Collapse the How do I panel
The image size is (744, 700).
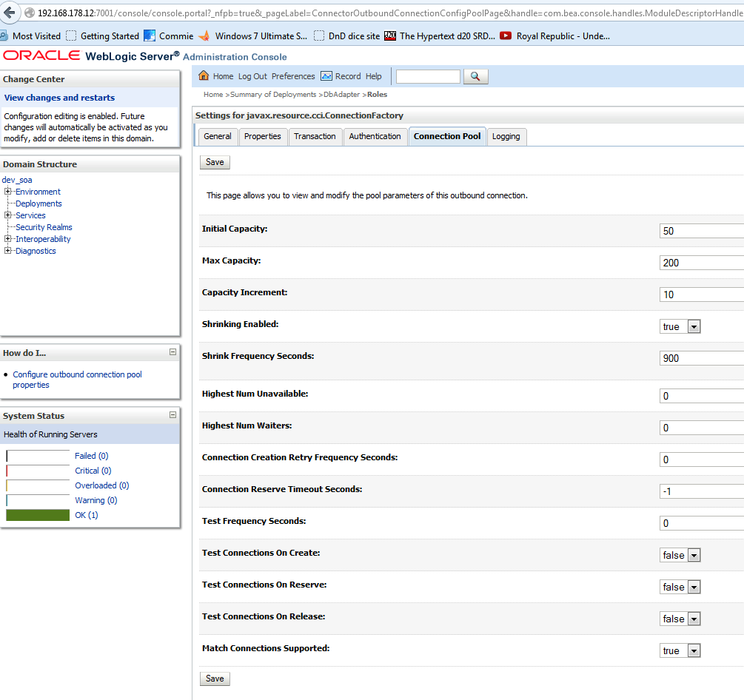[172, 352]
